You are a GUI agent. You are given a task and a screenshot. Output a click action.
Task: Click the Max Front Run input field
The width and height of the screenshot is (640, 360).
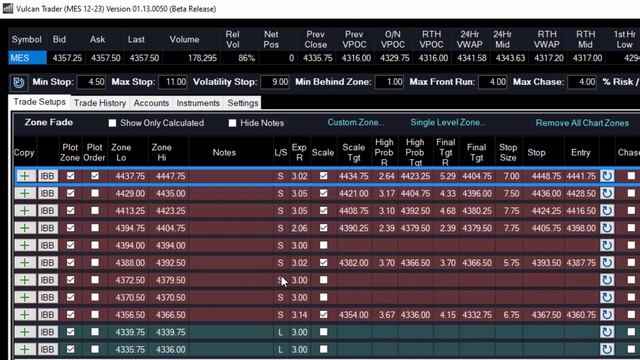pyautogui.click(x=493, y=82)
